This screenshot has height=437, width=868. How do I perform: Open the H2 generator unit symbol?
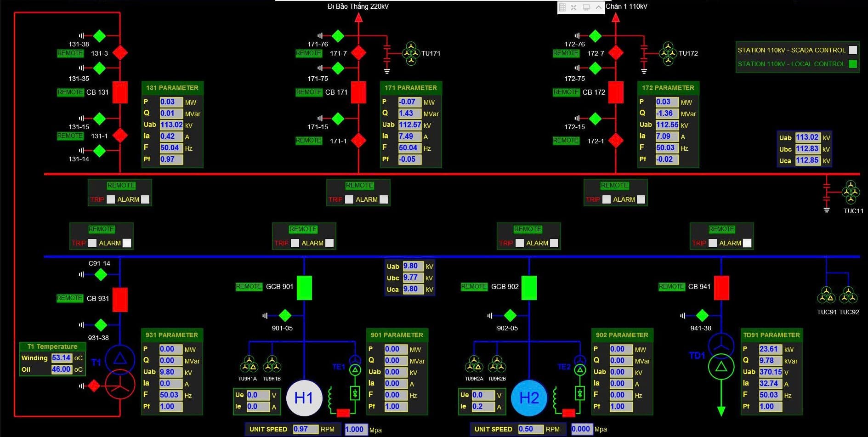[529, 397]
